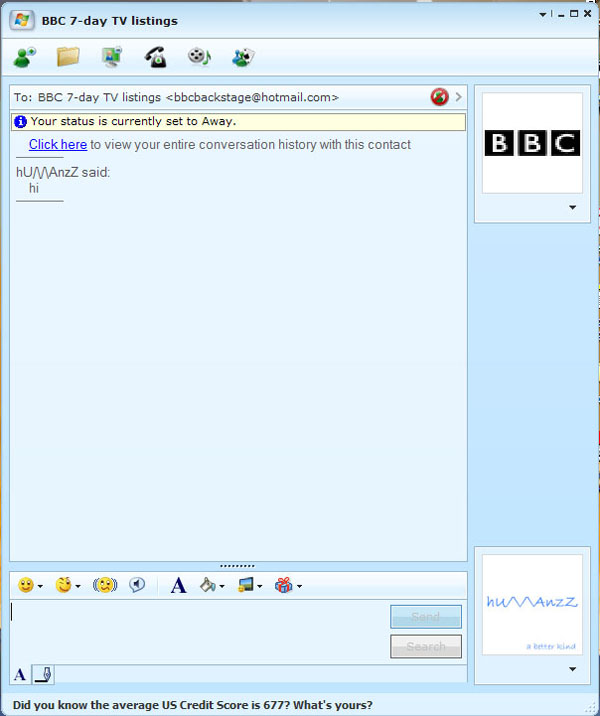Click the Search button
This screenshot has height=716, width=600.
(x=426, y=647)
